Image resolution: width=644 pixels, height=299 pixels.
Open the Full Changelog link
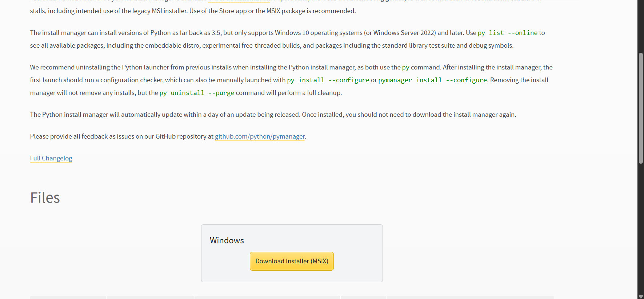pyautogui.click(x=51, y=158)
